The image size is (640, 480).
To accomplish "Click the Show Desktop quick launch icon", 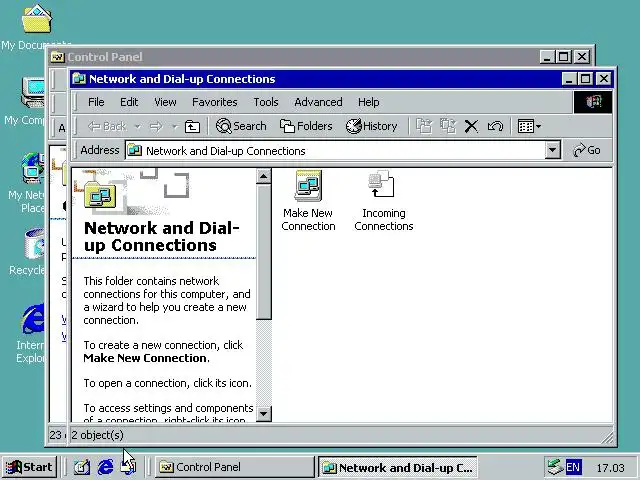I will coord(82,467).
